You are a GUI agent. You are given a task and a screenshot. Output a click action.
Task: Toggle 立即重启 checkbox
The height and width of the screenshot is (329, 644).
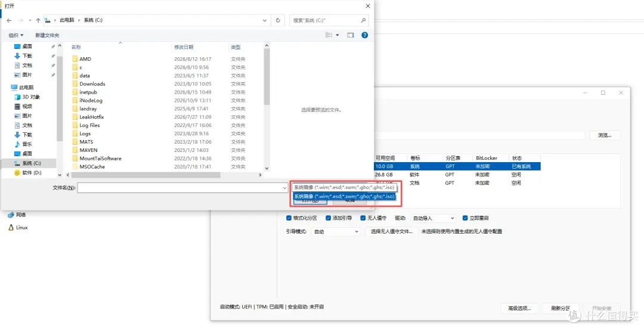coord(465,218)
